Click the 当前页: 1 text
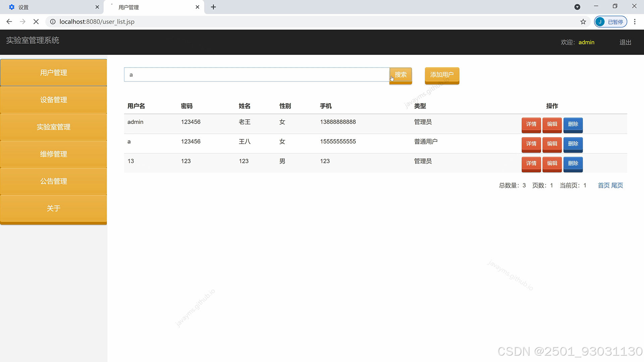This screenshot has height=362, width=644. pos(573,185)
